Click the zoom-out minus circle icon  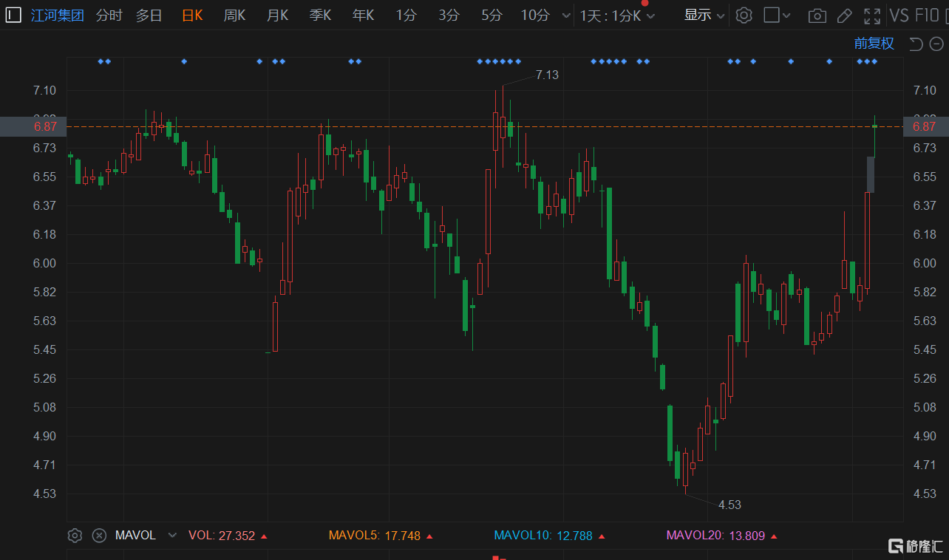936,44
